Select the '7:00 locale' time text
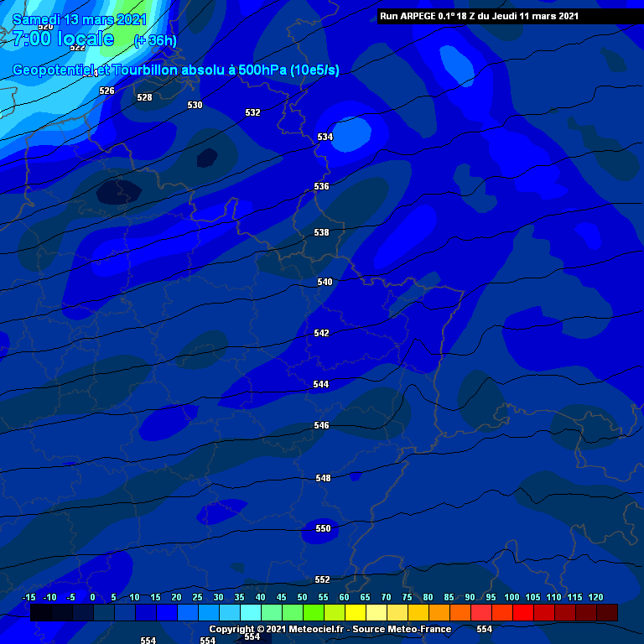The image size is (644, 644). point(64,39)
